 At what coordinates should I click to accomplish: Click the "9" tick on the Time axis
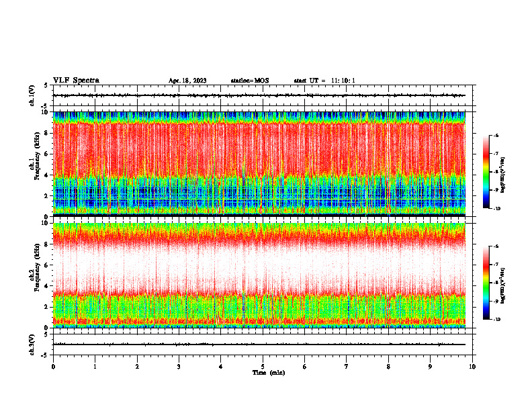point(430,367)
